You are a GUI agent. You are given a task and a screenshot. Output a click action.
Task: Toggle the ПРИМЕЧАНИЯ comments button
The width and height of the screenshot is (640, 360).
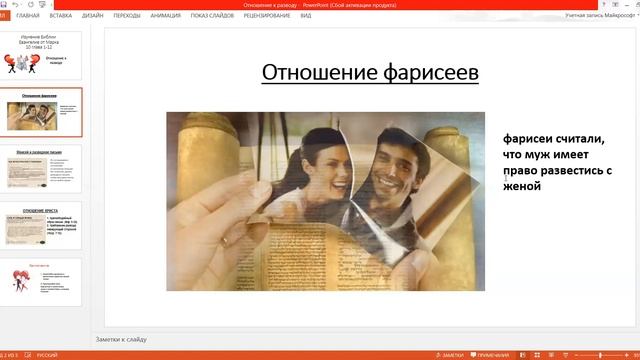click(x=490, y=355)
